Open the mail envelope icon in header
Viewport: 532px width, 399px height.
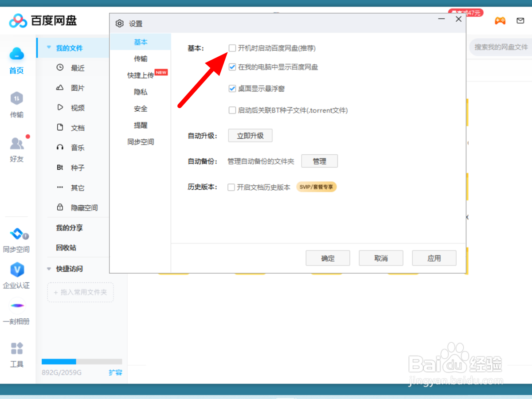coord(520,20)
